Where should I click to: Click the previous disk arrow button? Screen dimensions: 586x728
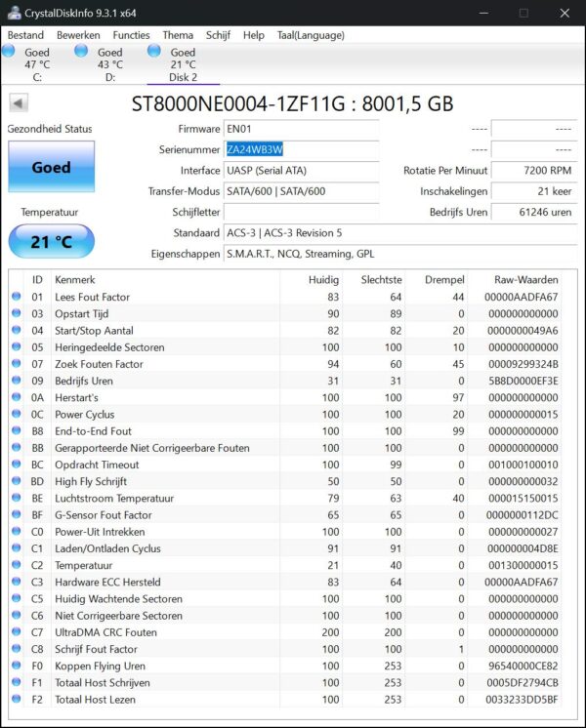click(x=19, y=102)
